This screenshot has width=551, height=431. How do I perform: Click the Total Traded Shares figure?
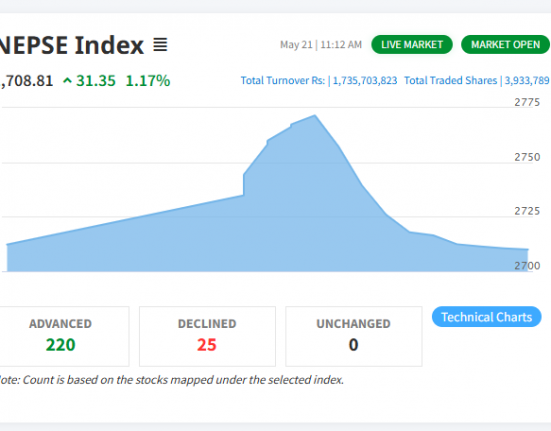(x=527, y=81)
